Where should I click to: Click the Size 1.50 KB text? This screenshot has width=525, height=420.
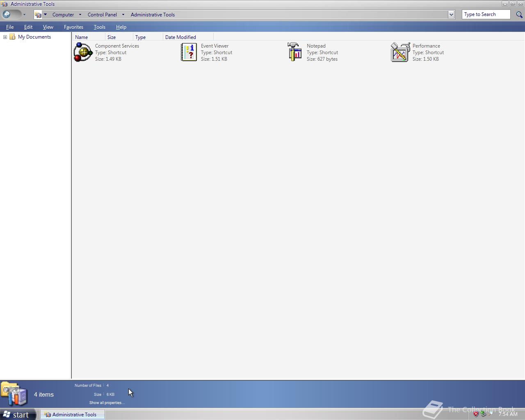425,59
